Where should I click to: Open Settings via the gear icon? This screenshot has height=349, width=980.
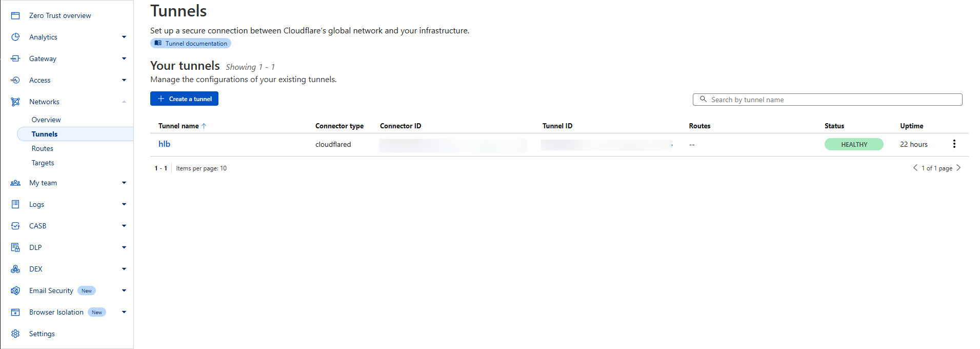(x=15, y=334)
